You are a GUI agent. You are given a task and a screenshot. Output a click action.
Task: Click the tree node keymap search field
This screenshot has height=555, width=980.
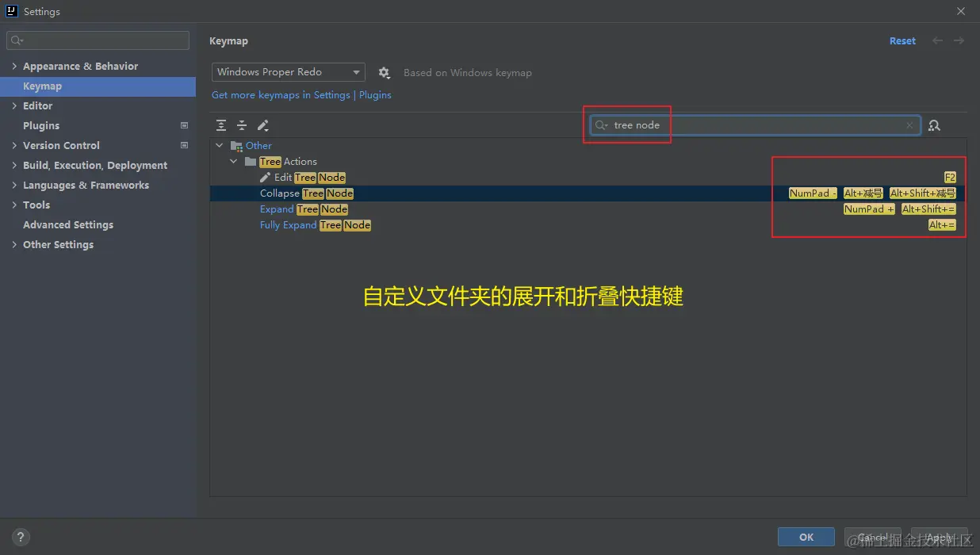tap(756, 125)
